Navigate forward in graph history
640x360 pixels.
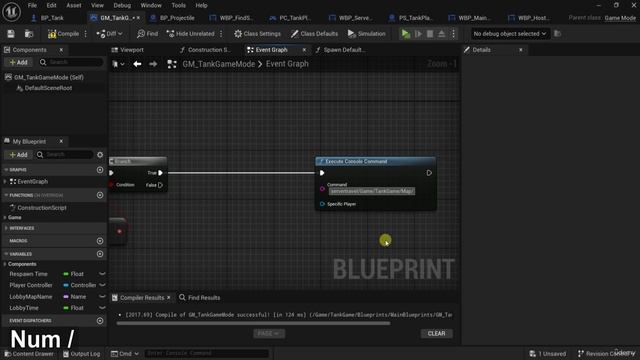click(x=153, y=64)
